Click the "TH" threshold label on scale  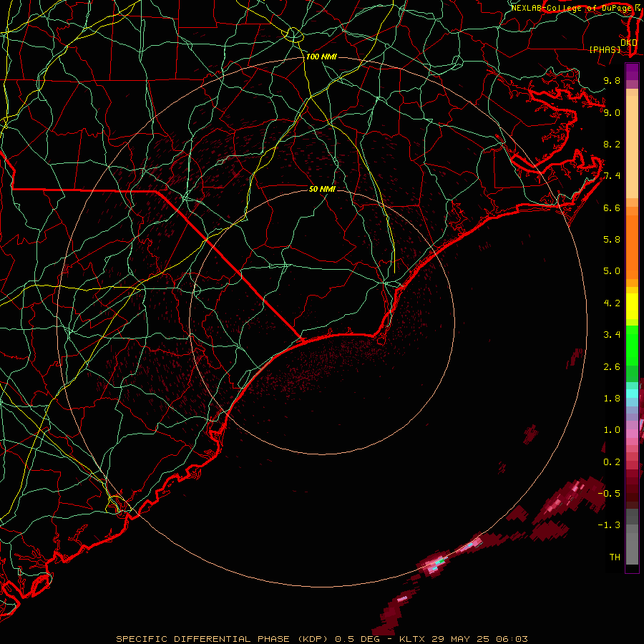615,557
